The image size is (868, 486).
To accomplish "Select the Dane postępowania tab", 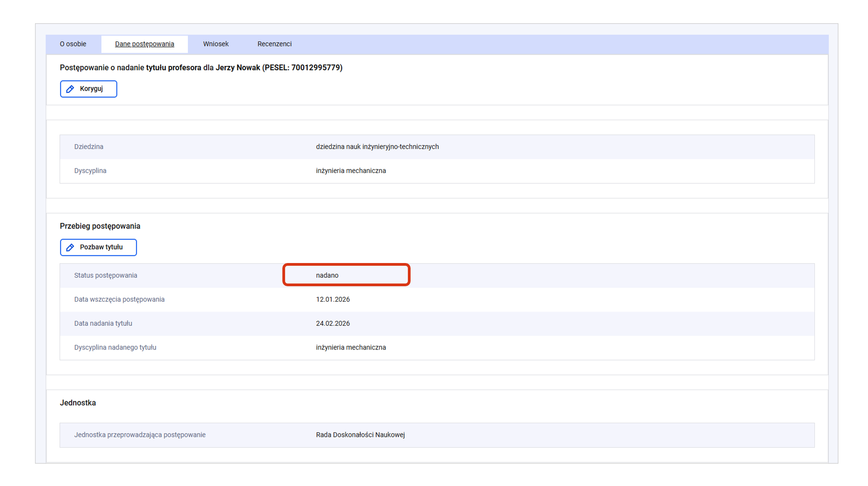I will point(144,44).
